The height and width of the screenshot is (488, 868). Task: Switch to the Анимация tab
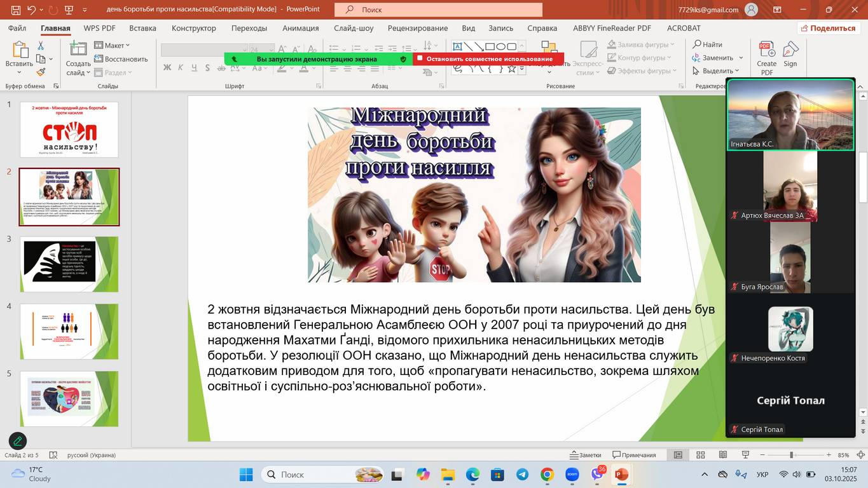300,28
